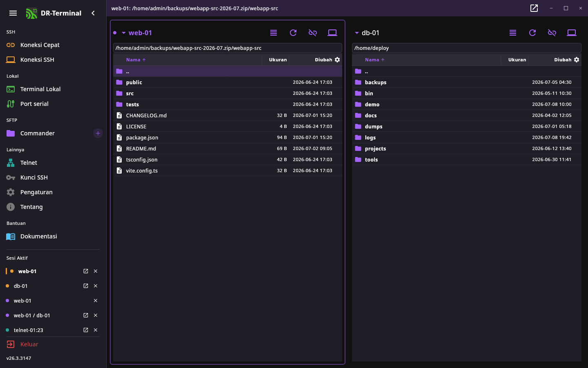Open column settings gear in db-01 pane
588x368 pixels.
click(x=577, y=60)
